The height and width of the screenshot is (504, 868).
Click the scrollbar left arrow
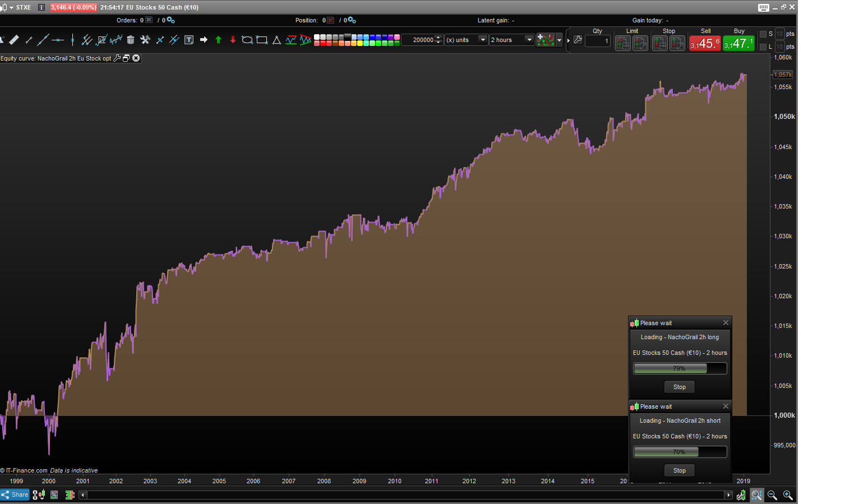(83, 495)
